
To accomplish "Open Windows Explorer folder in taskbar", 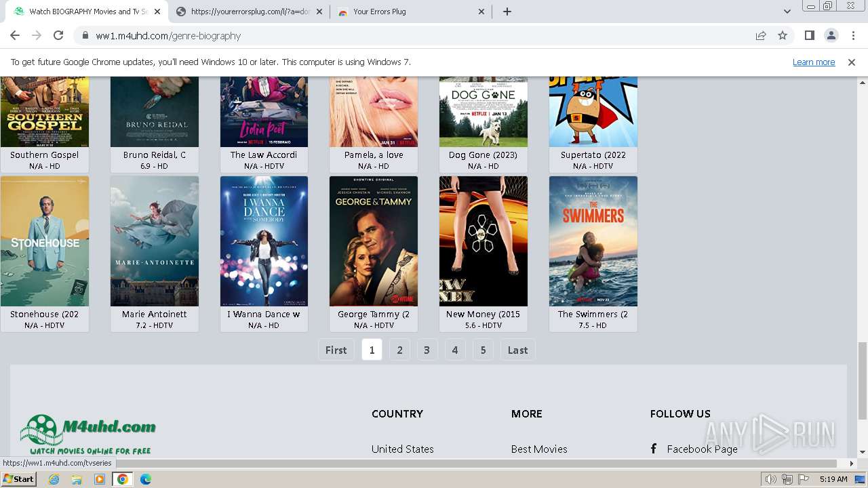I will point(77,479).
